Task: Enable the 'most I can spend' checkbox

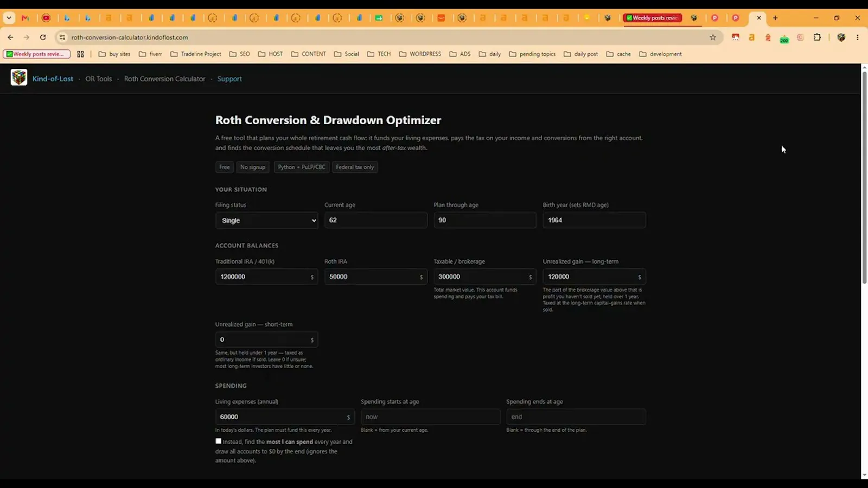Action: coord(218,441)
